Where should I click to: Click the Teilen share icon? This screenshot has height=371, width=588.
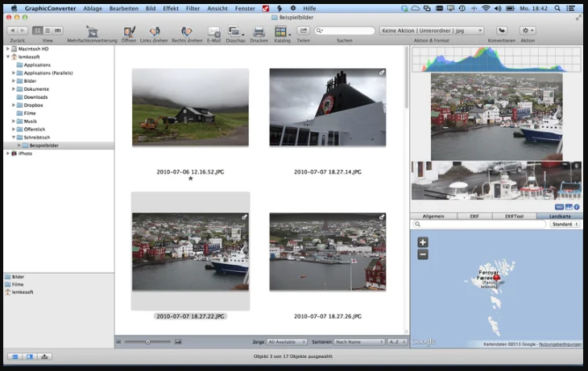[303, 31]
